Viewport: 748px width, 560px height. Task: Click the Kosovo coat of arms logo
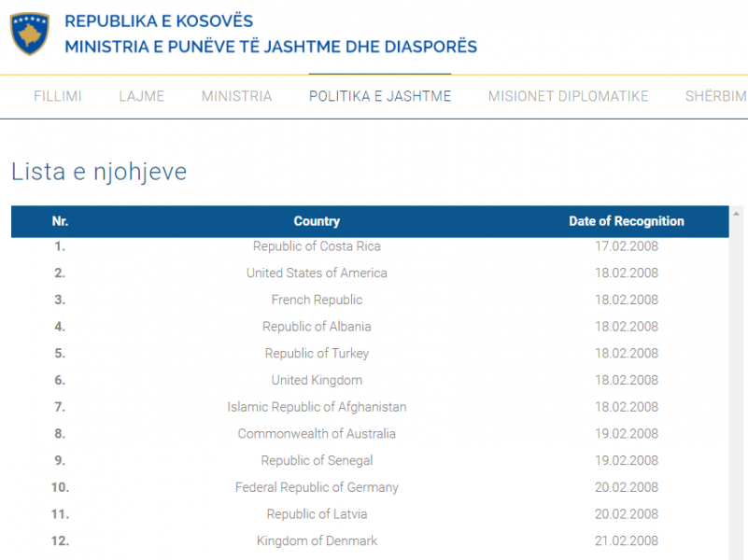tap(30, 34)
